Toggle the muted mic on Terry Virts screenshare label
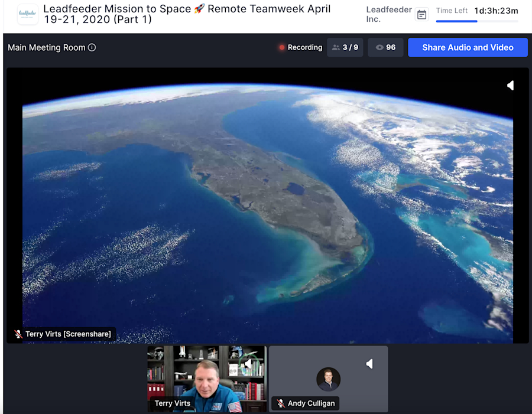Viewport: 532px width, 414px height. click(17, 334)
